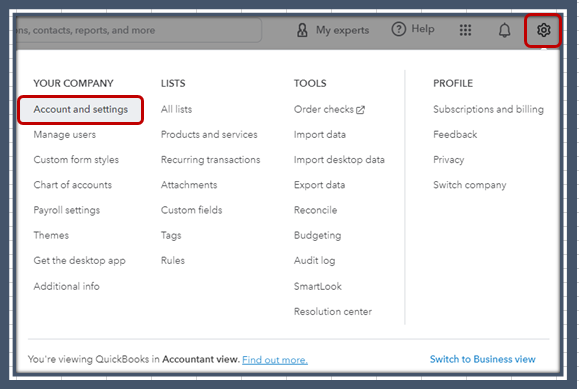Click the Help question mark icon
Viewport: 579px width, 389px height.
[398, 29]
